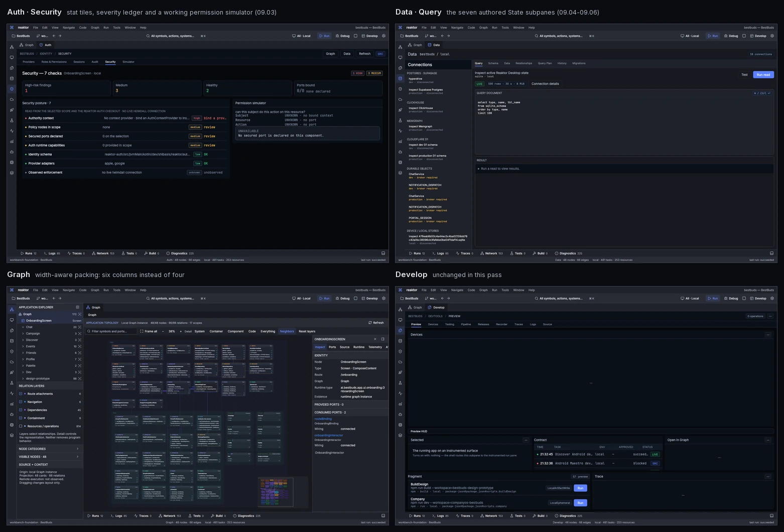Click the Run read button in the Data window
784x532 pixels.
click(763, 75)
